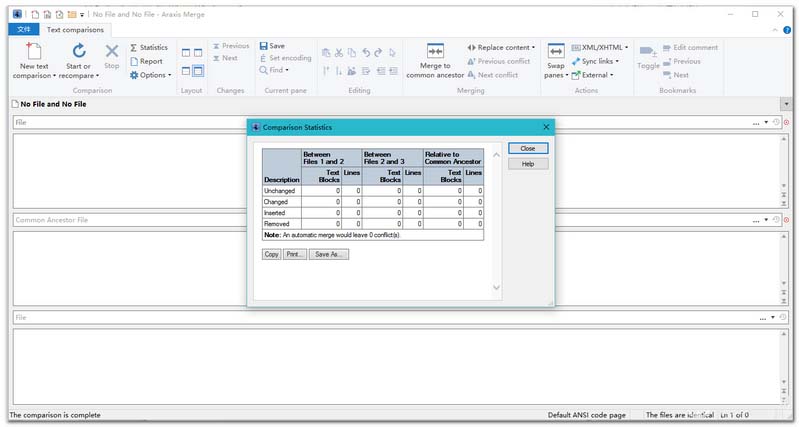Open the 文件 file menu tab
The width and height of the screenshot is (799, 427).
coord(24,30)
